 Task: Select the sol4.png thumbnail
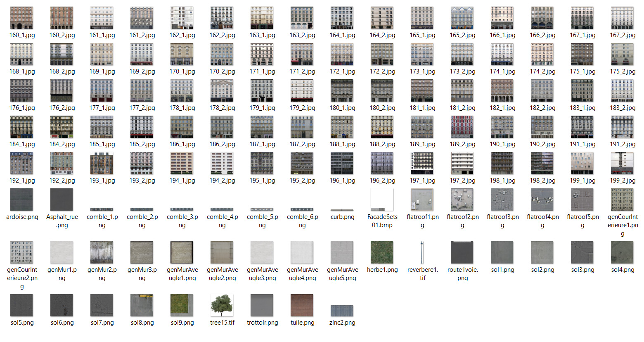point(622,252)
